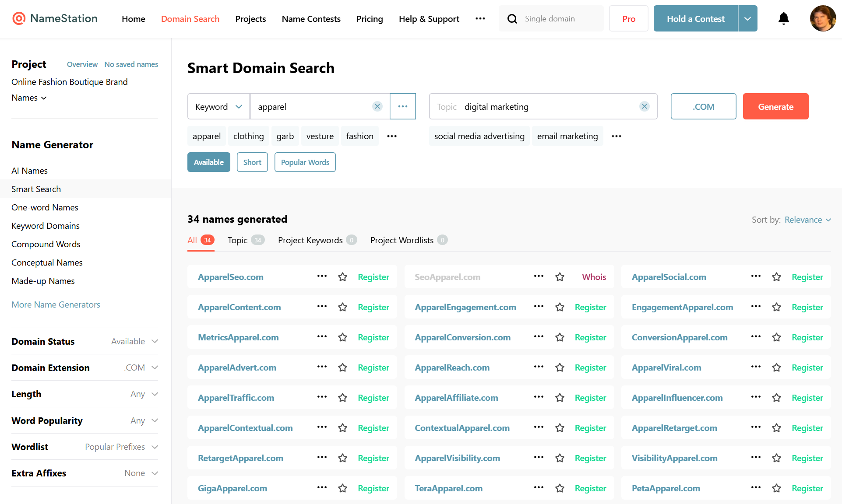The image size is (842, 504).
Task: Star ApparelSeo.com as a favorite
Action: [342, 276]
